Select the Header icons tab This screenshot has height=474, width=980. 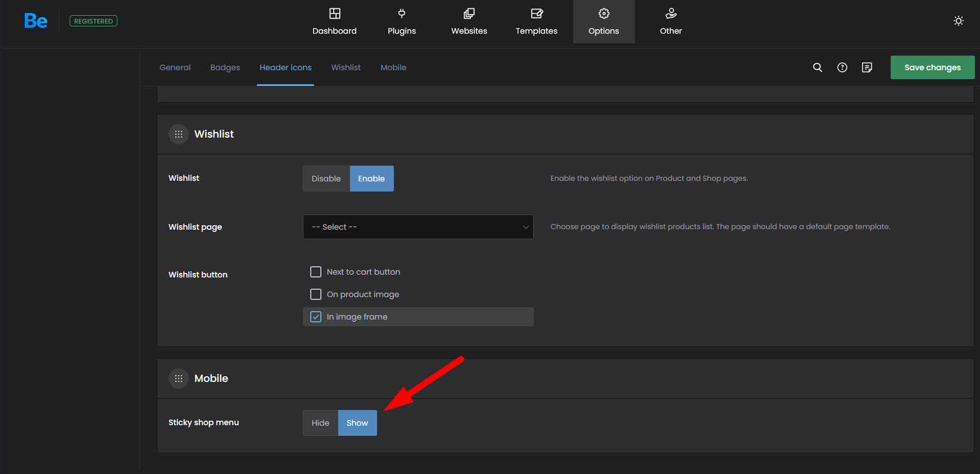click(285, 67)
